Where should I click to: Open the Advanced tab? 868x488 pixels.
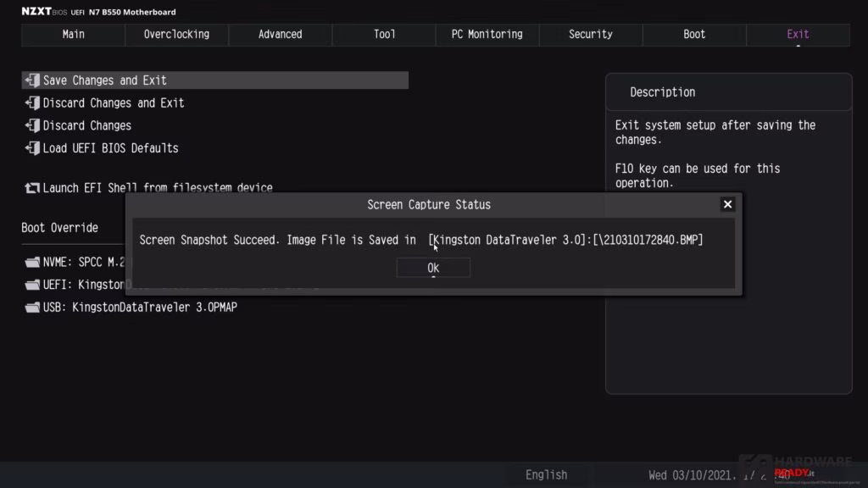click(x=280, y=34)
